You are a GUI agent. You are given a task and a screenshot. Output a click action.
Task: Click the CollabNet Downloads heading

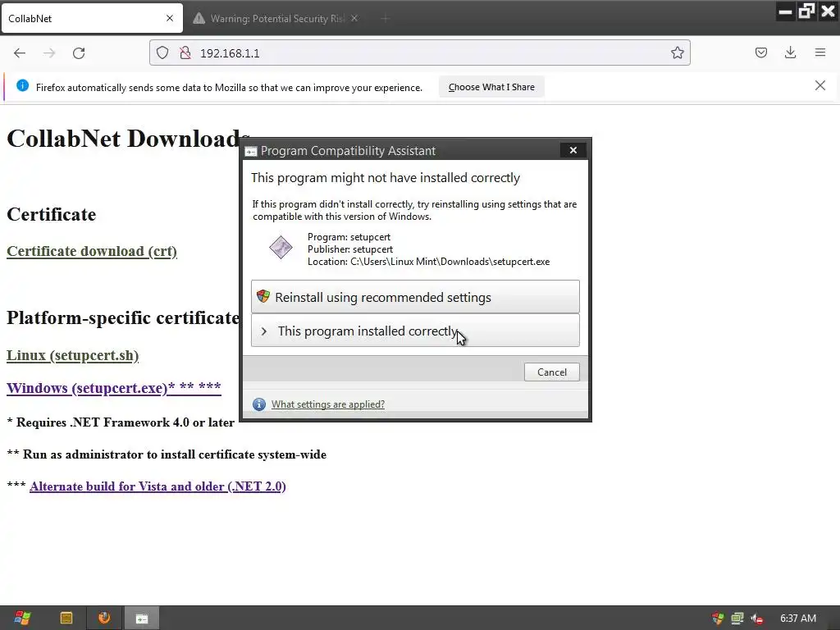click(x=128, y=138)
